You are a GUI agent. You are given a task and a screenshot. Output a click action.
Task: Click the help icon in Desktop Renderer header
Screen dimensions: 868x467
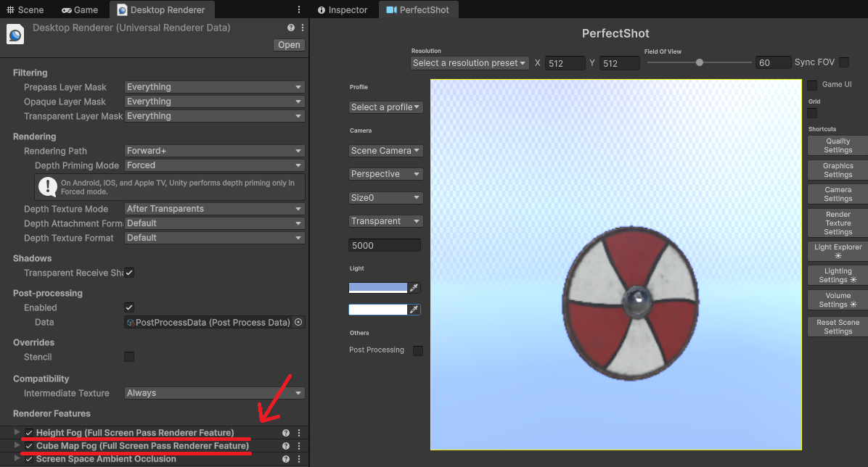[291, 28]
